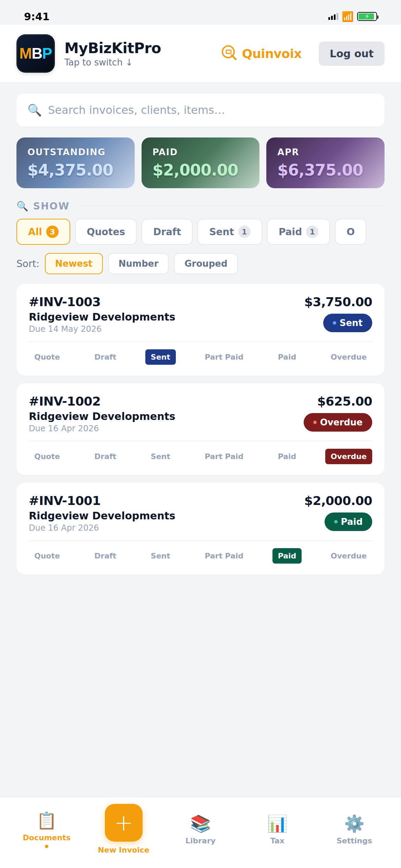
Task: Tap the magnifier icon in search bar
Action: pyautogui.click(x=35, y=110)
